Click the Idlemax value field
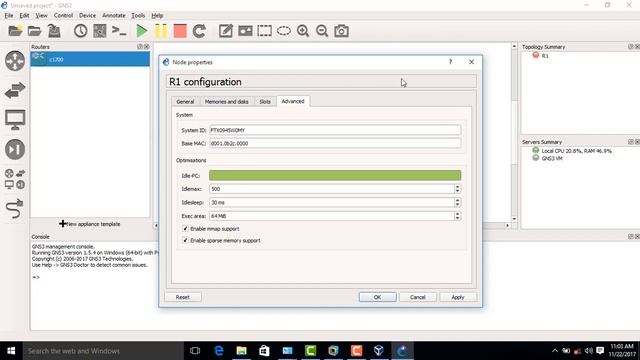 332,189
